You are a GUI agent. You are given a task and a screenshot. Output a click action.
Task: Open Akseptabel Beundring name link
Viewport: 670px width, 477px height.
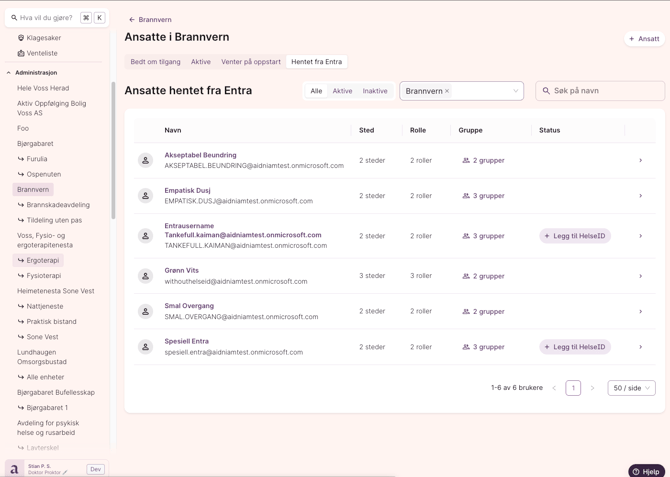200,155
